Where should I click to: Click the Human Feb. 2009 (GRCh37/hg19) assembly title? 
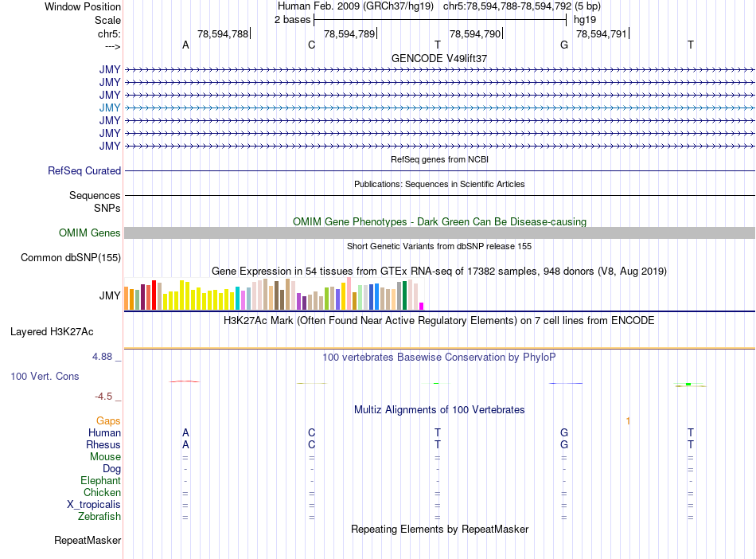[x=356, y=6]
